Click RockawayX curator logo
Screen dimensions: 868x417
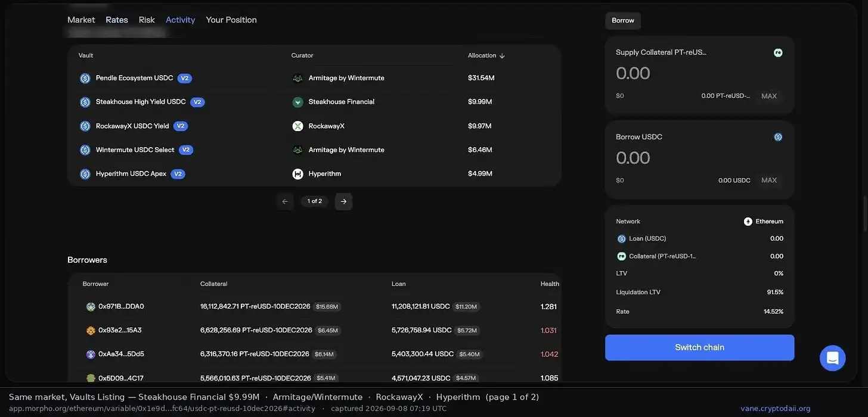(298, 126)
